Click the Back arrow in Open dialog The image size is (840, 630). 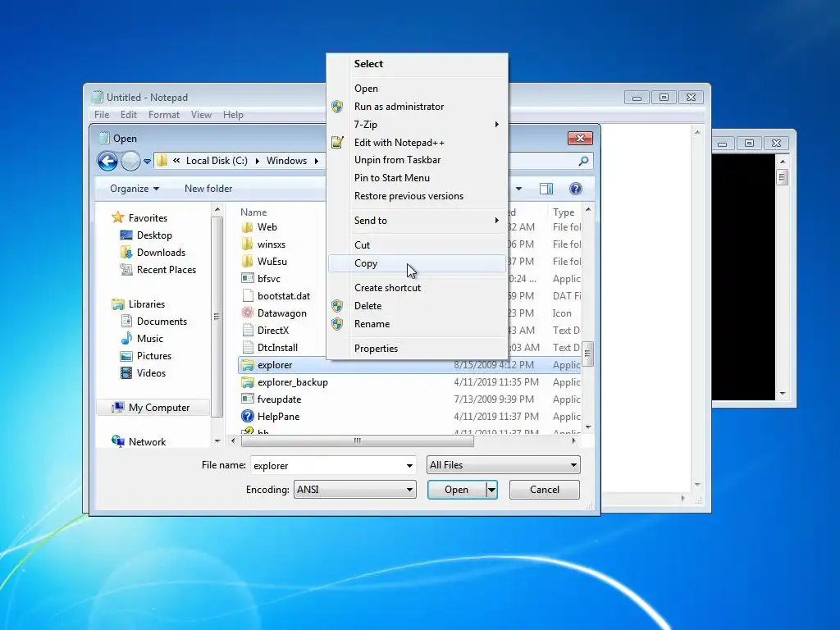pyautogui.click(x=107, y=161)
